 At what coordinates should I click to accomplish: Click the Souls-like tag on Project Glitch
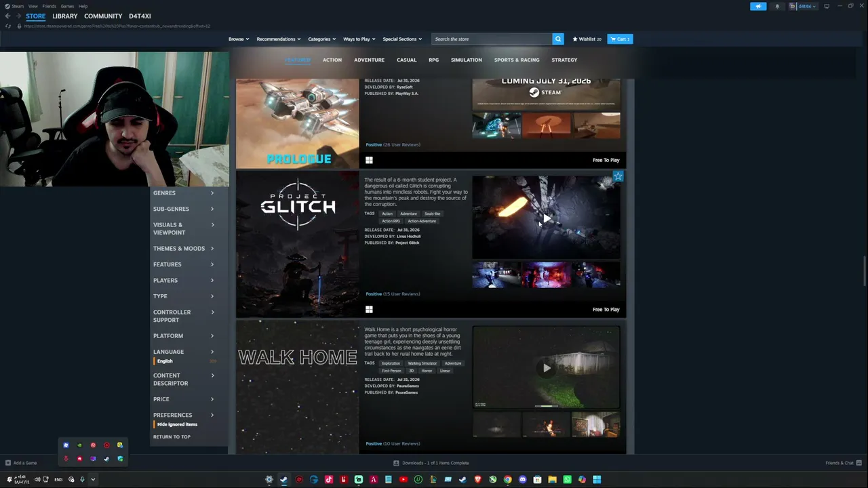(432, 213)
